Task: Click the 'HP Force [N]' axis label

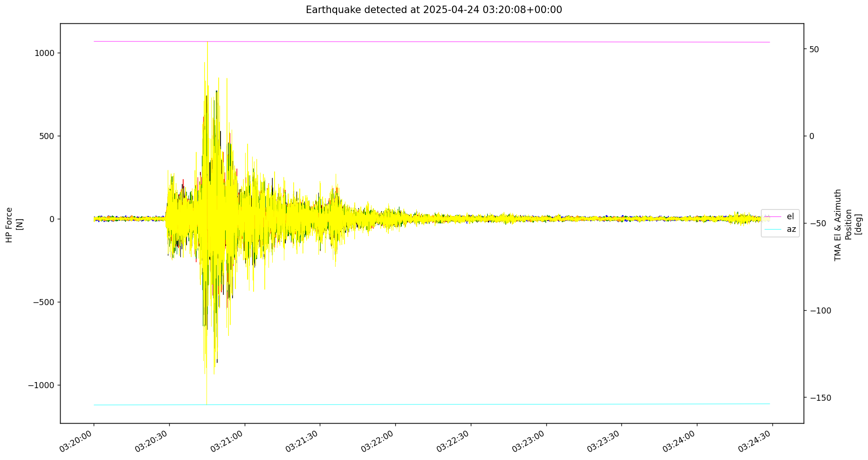Action: click(x=14, y=224)
